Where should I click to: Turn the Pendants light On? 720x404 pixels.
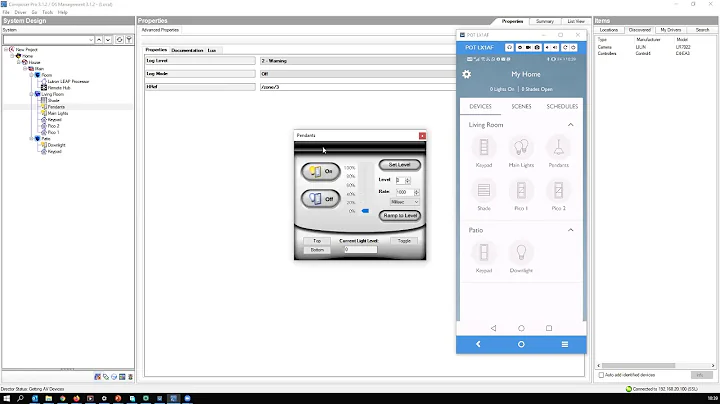point(321,171)
